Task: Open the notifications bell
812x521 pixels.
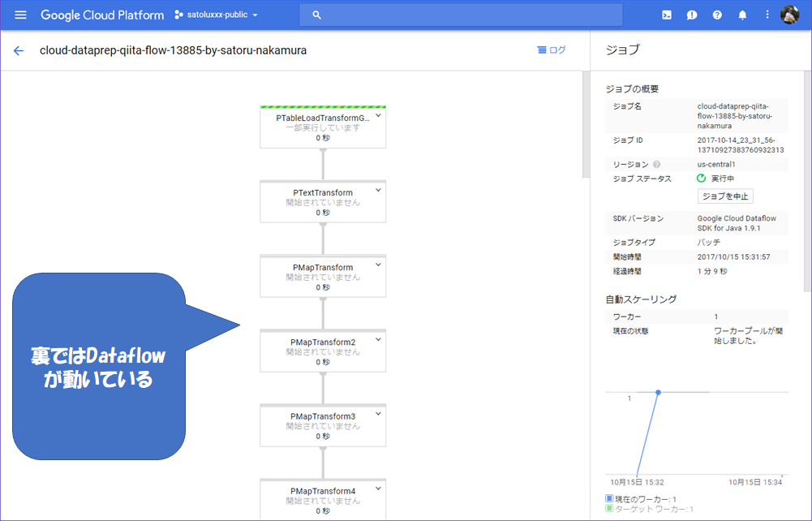Action: coord(742,15)
